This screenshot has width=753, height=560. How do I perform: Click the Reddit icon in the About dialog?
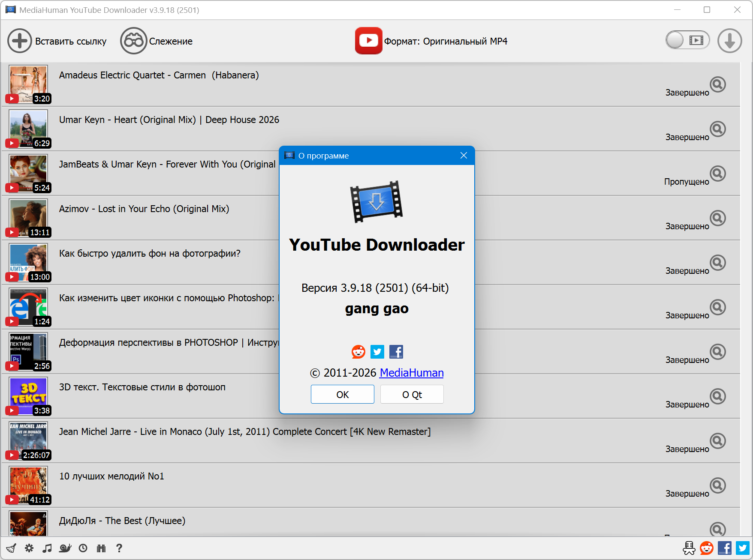(358, 352)
